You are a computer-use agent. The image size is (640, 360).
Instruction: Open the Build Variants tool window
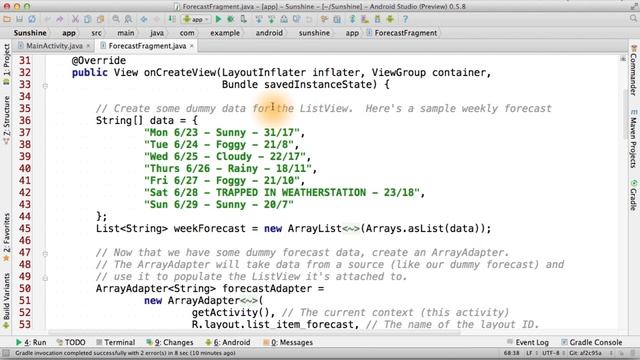point(7,301)
